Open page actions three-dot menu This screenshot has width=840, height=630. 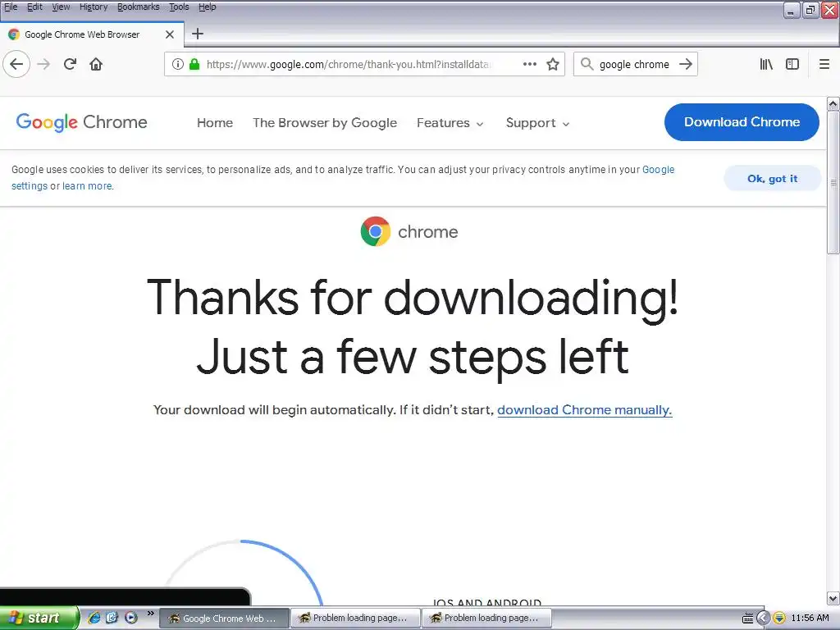coord(529,64)
